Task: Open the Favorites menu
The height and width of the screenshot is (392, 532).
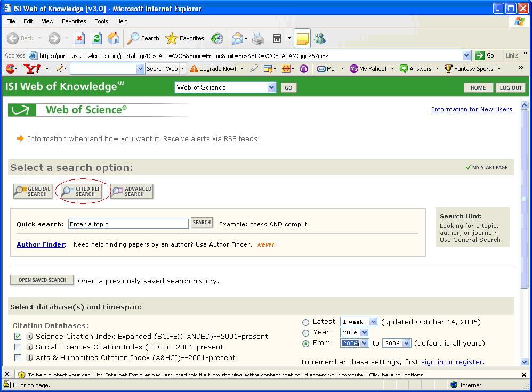Action: (74, 21)
